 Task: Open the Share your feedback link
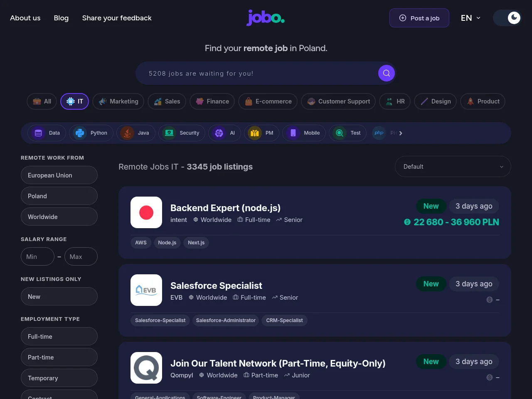click(x=117, y=18)
